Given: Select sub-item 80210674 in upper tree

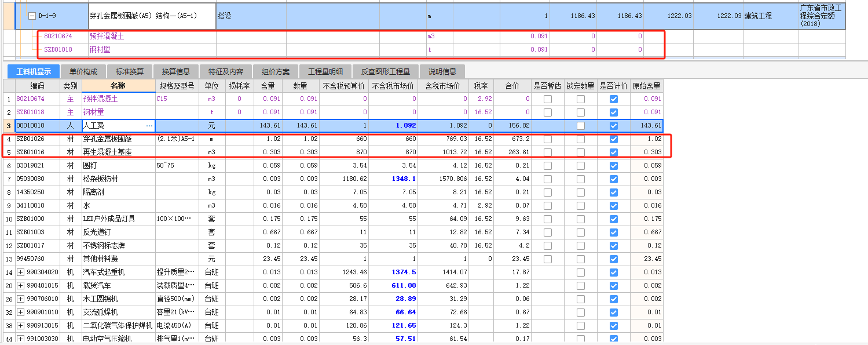Looking at the screenshot, I should [x=58, y=36].
